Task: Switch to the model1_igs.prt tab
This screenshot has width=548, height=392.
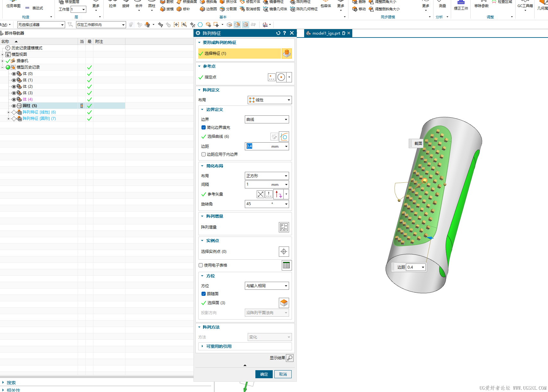Action: (326, 33)
